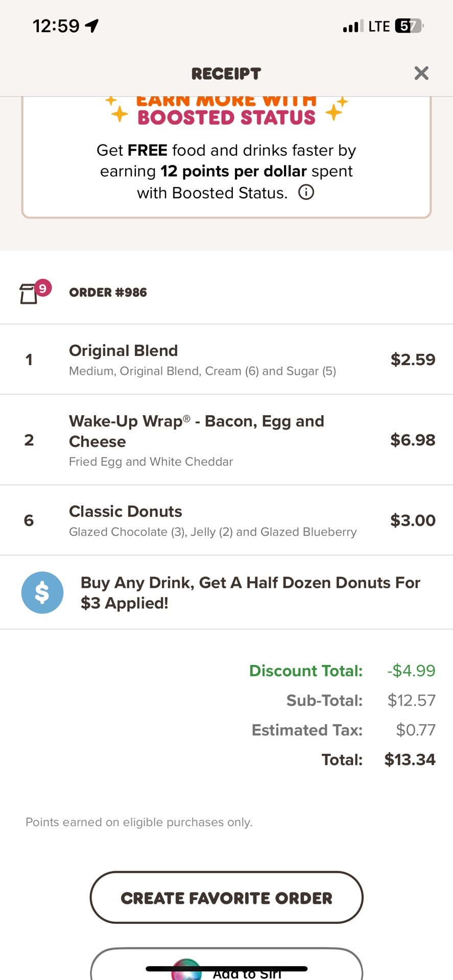Tap the cellular signal bars
Image resolution: width=453 pixels, height=980 pixels.
click(x=353, y=26)
